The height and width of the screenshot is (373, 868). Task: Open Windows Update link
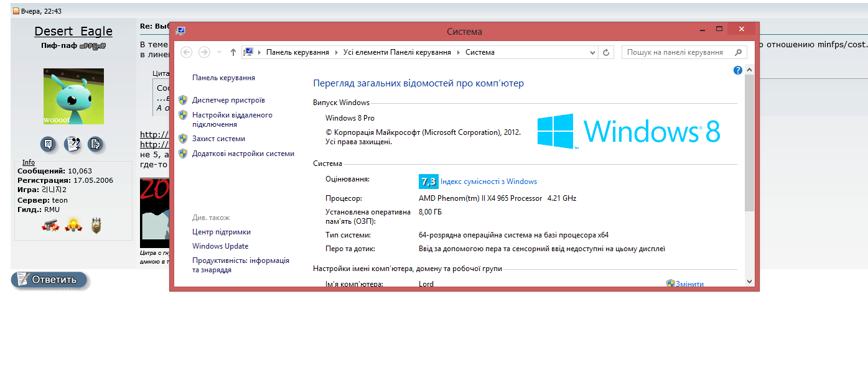coord(220,246)
